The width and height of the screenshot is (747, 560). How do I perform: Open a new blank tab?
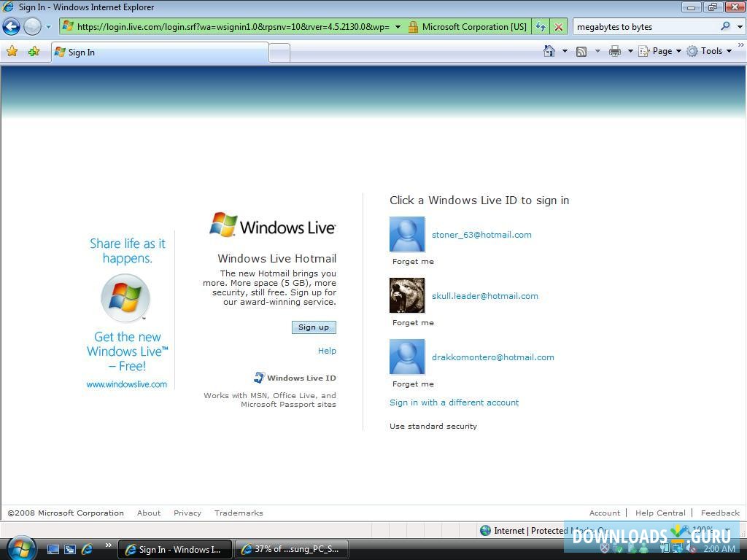pyautogui.click(x=279, y=52)
